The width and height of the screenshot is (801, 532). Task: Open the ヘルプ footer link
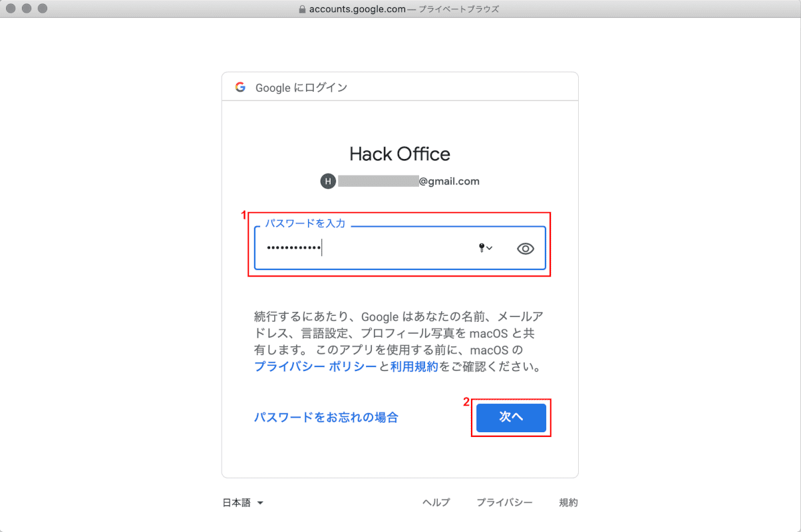(x=436, y=503)
